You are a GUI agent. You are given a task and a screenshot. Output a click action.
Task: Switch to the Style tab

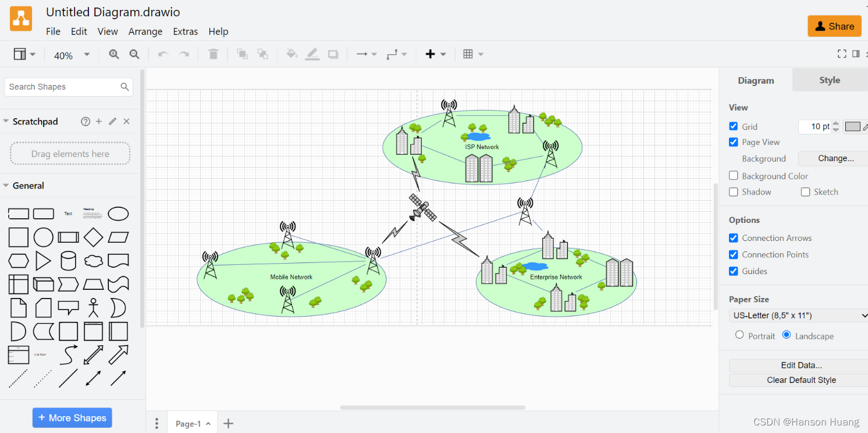(x=830, y=80)
